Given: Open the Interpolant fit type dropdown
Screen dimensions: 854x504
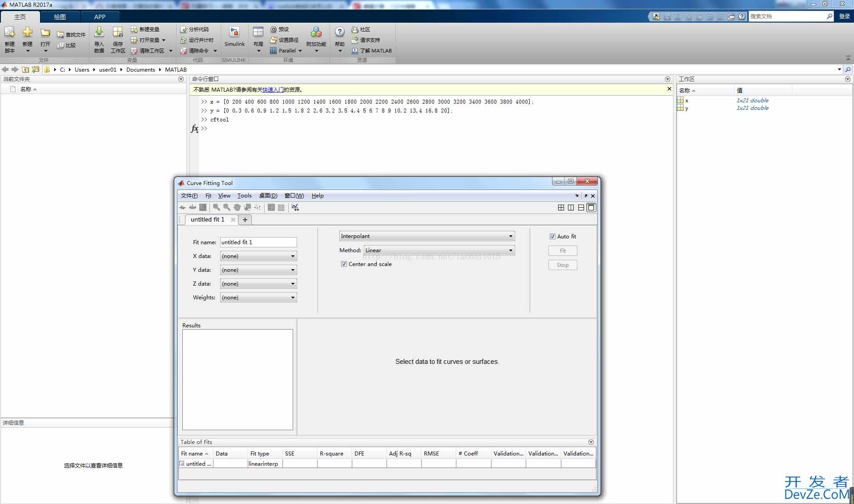Looking at the screenshot, I should (427, 236).
